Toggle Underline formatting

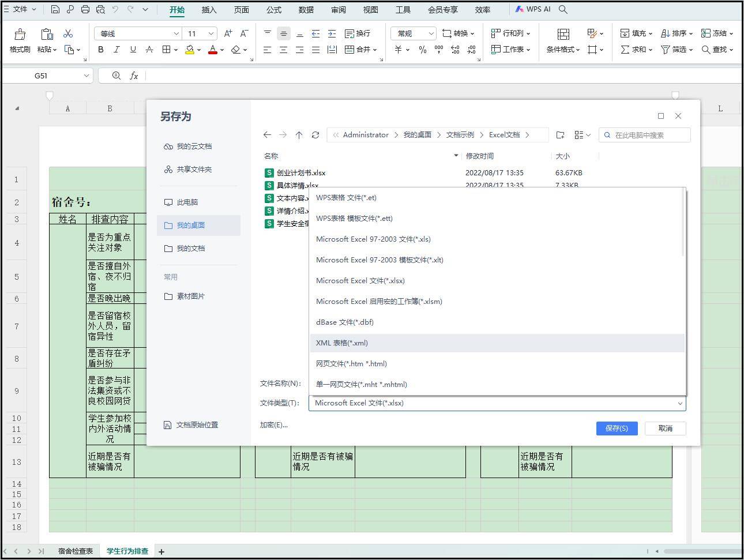tap(133, 50)
